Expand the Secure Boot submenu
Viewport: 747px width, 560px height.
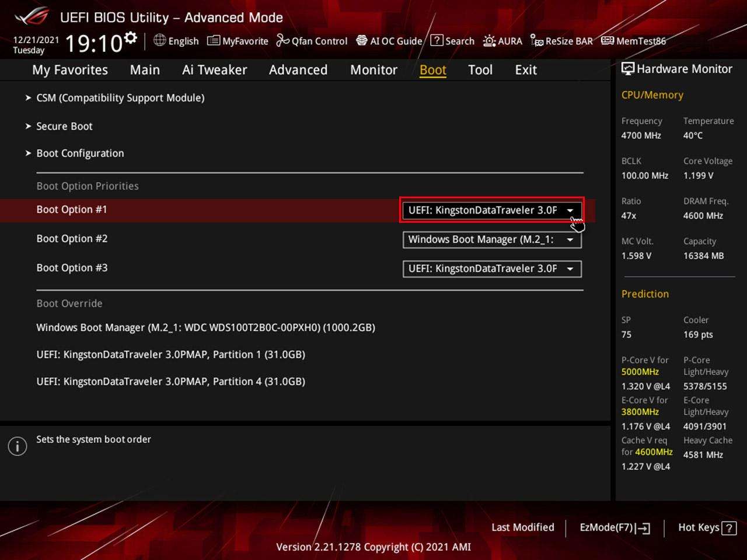pyautogui.click(x=64, y=127)
